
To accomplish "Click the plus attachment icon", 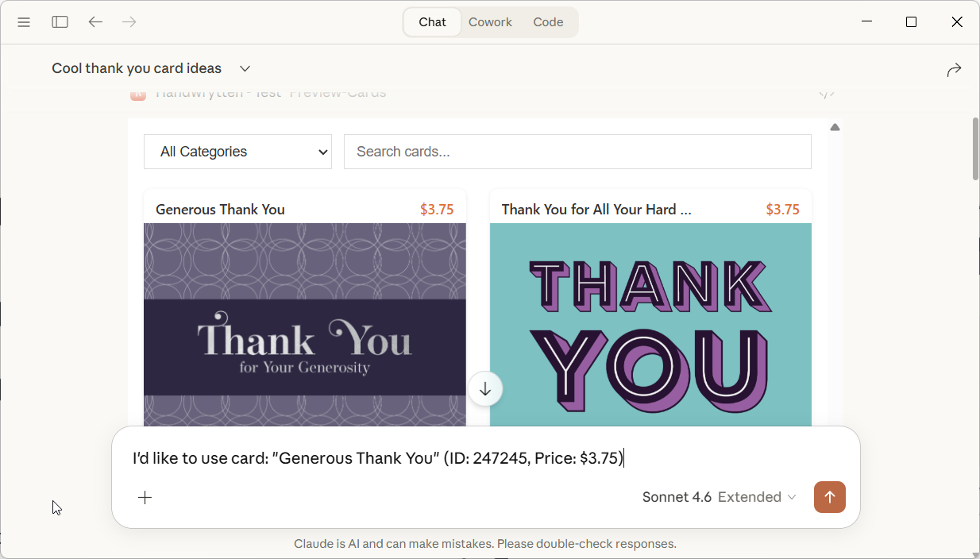I will point(145,498).
